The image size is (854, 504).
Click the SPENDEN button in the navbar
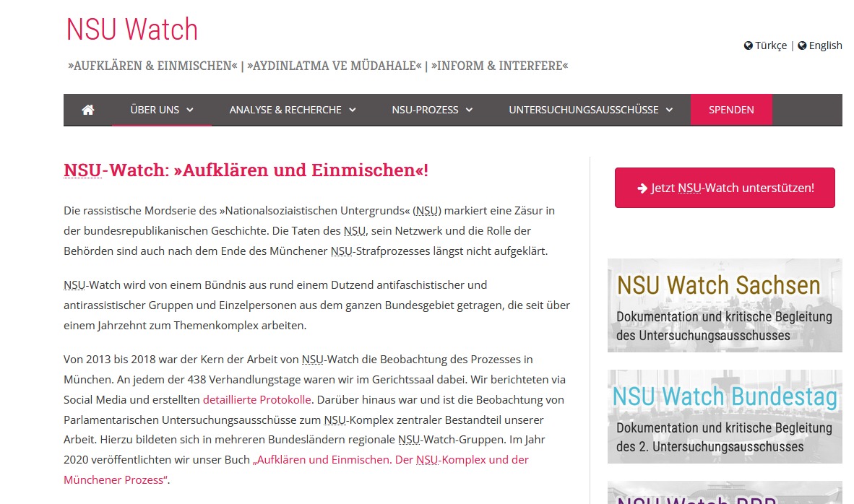pos(731,110)
